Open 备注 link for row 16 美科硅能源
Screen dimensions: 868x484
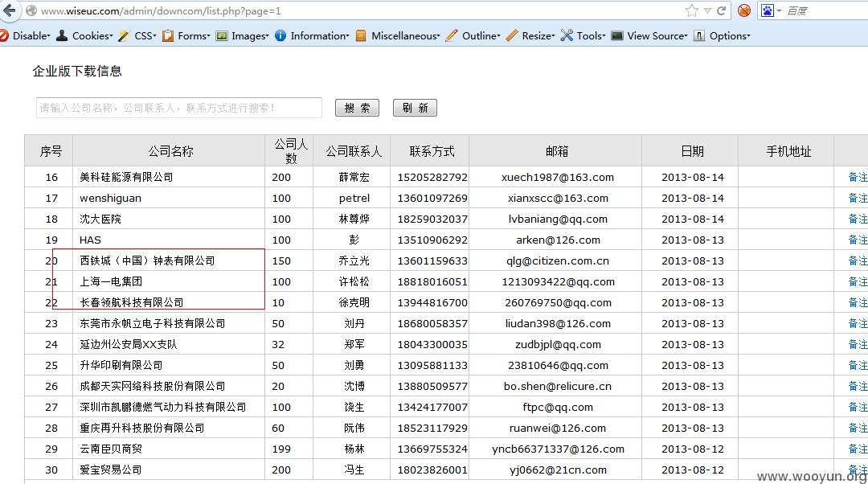tap(858, 177)
